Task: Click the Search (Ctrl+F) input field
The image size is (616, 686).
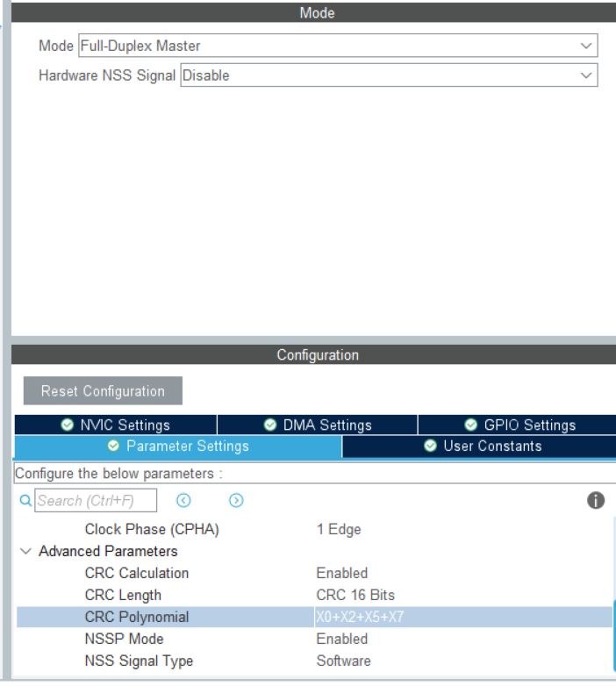Action: click(x=96, y=501)
